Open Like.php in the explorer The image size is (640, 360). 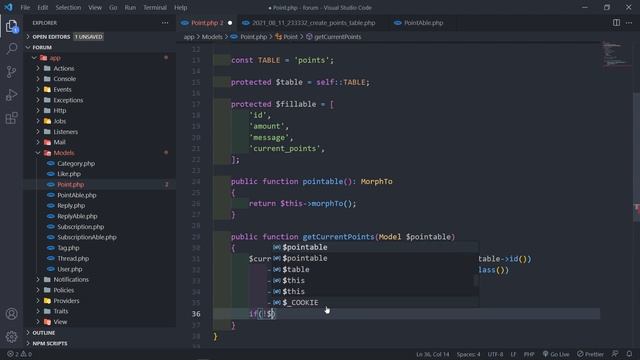[x=100, y=174]
